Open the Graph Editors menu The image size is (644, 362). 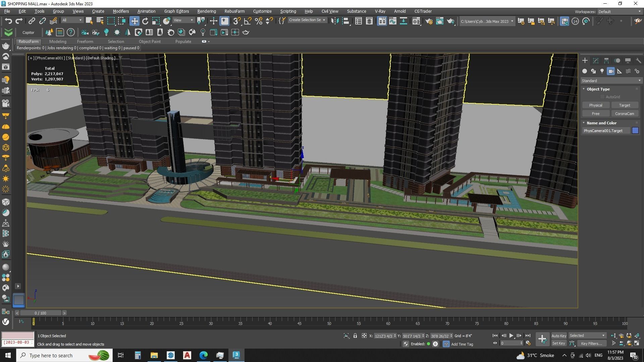click(176, 11)
